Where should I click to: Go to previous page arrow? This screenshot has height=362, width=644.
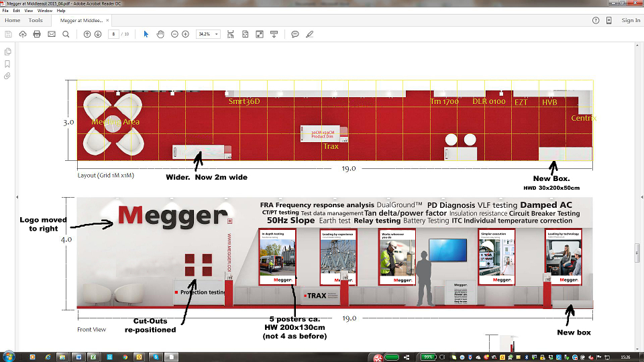pos(87,34)
